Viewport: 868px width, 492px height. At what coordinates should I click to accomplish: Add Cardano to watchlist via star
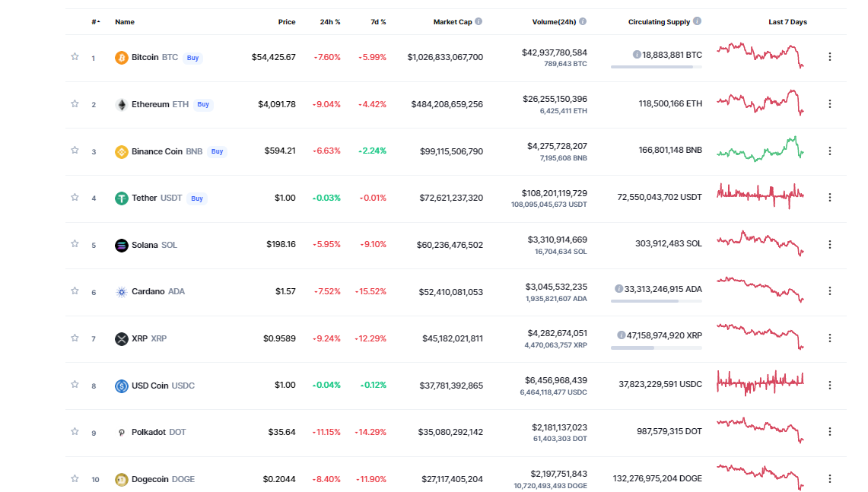(75, 290)
